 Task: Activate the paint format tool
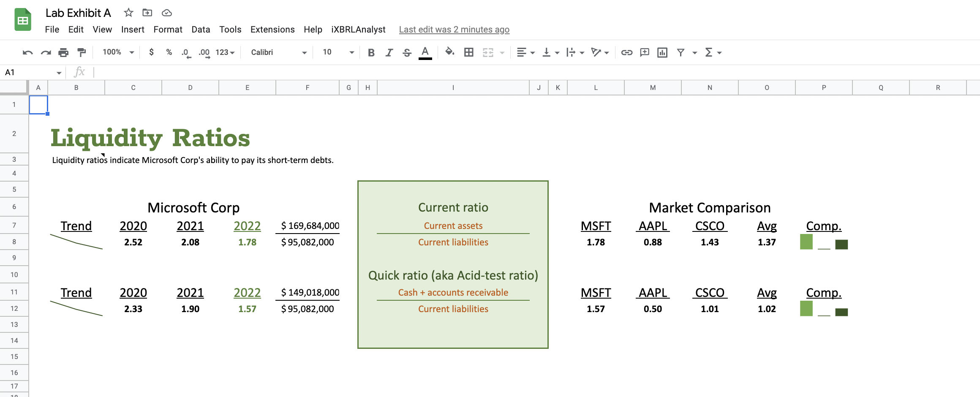(82, 52)
